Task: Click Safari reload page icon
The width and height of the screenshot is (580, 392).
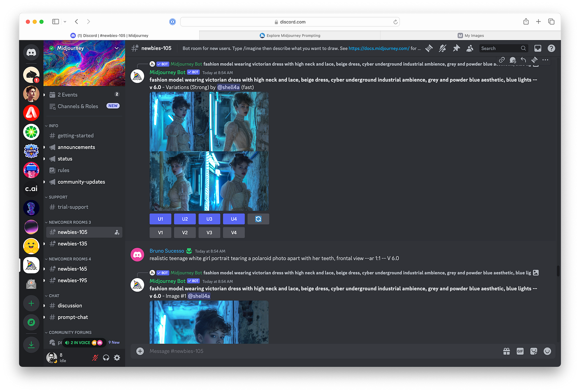Action: (x=395, y=22)
